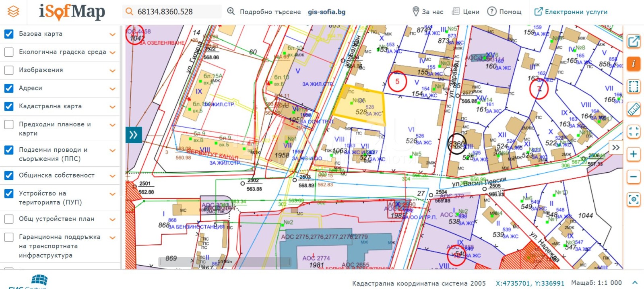Viewport: 644px width, 289px height.
Task: Select the rectangle selection tool
Action: coord(634,87)
